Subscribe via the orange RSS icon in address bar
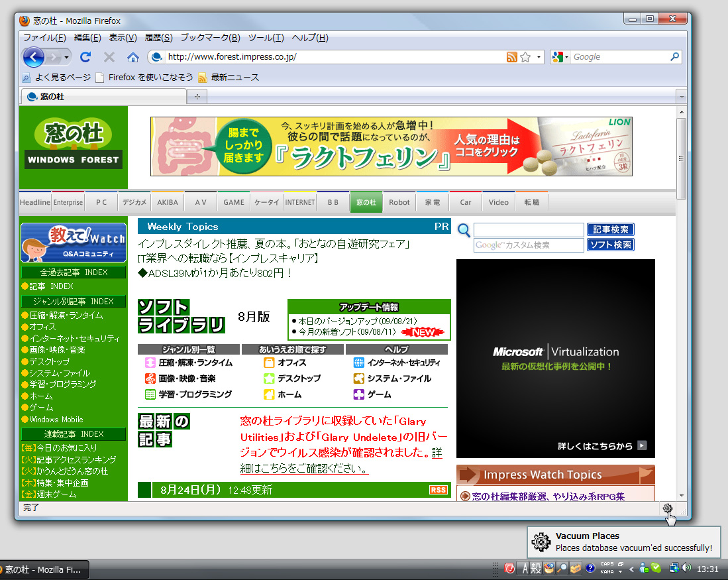The image size is (728, 580). coord(511,57)
